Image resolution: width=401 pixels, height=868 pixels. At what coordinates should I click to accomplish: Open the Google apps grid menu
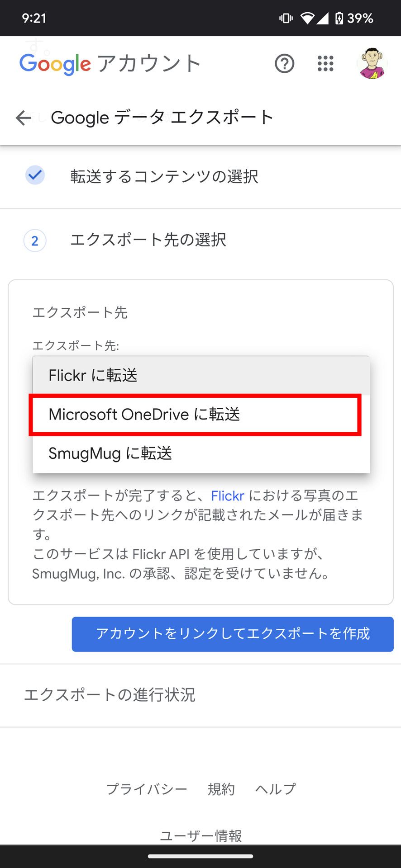pyautogui.click(x=325, y=64)
